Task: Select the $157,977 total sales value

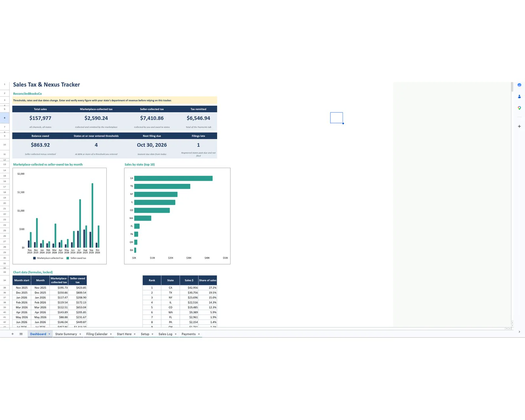Action: [x=40, y=118]
